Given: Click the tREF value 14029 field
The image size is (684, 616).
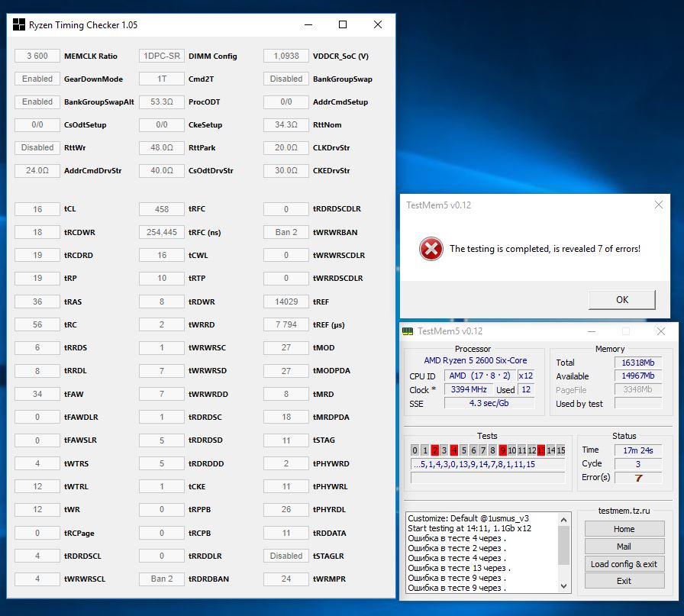Looking at the screenshot, I should [x=286, y=302].
